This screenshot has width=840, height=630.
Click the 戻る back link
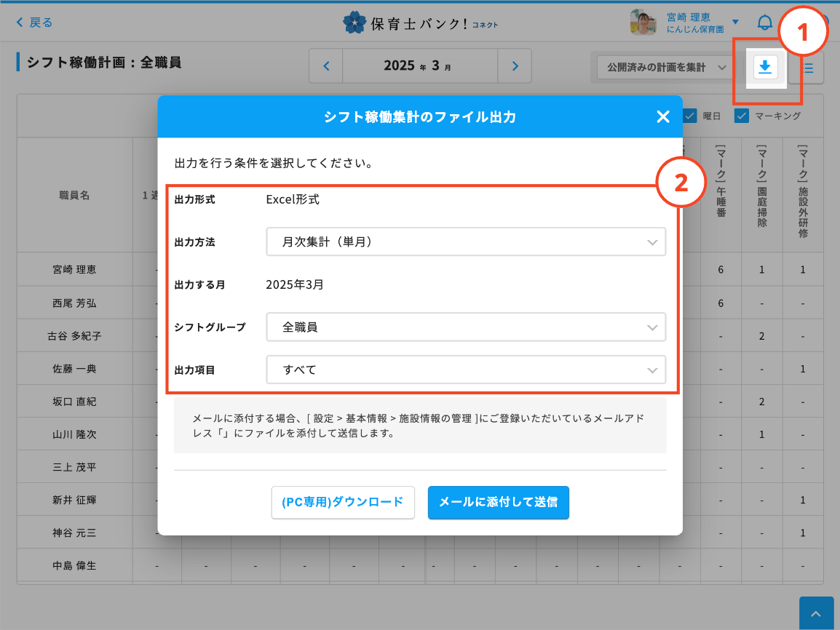[x=34, y=23]
